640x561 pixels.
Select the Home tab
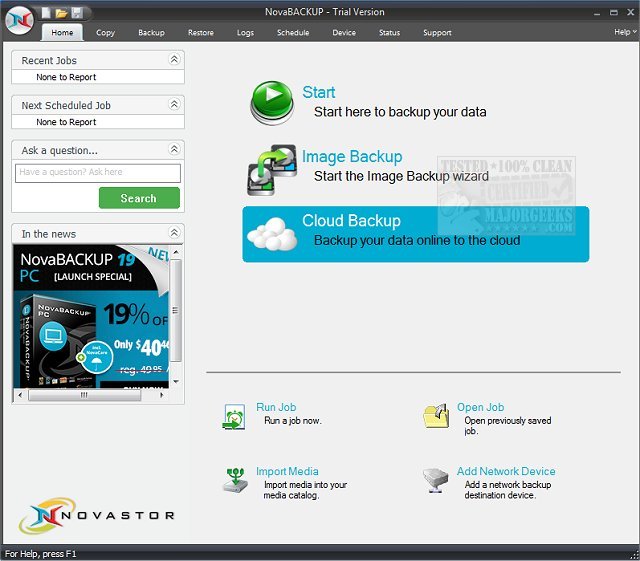62,32
